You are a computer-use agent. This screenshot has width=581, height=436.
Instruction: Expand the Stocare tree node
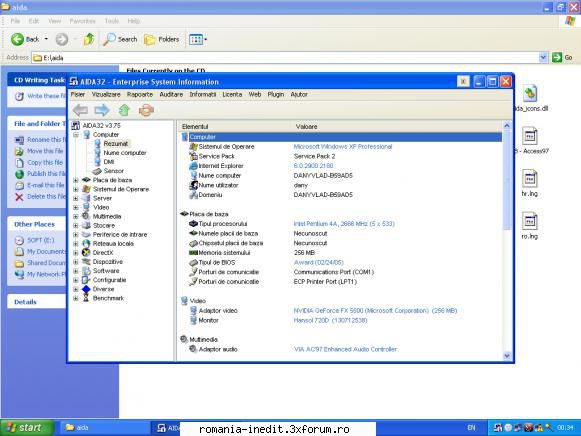pyautogui.click(x=76, y=226)
